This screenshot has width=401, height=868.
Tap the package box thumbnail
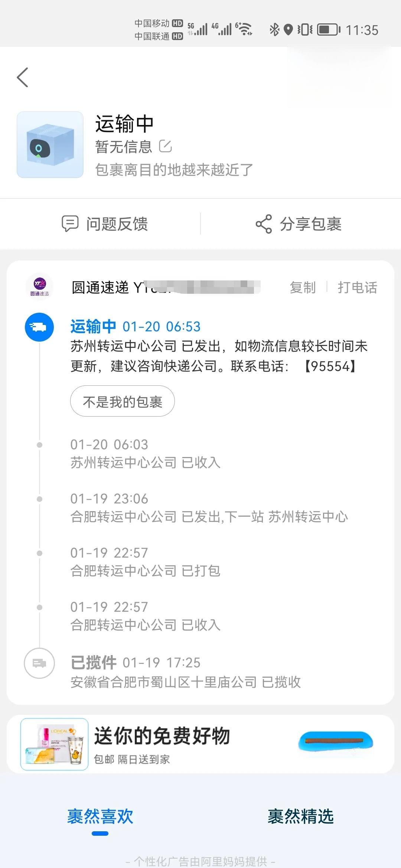(50, 145)
